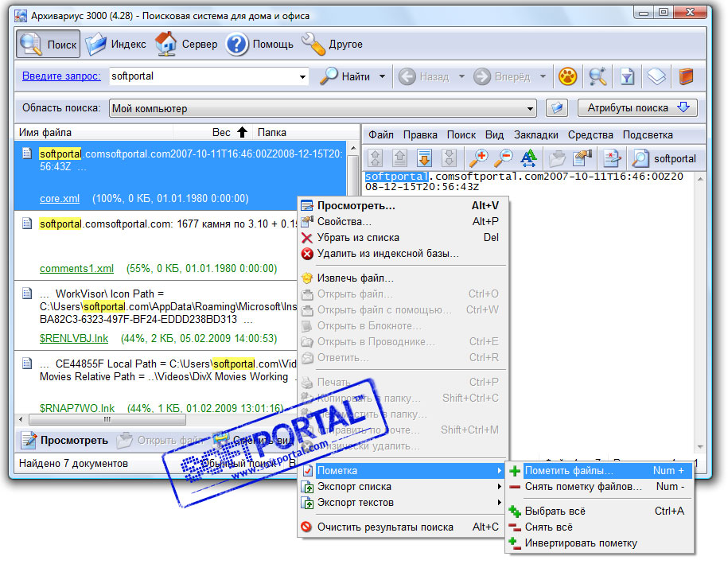Expand the Назад history dropdown arrow
The image size is (728, 564).
(x=461, y=76)
